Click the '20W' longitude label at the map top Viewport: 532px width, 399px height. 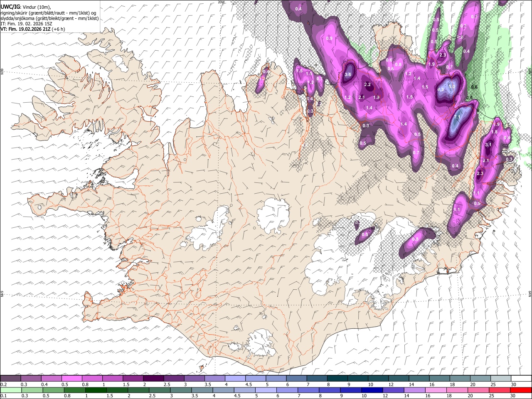221,2
